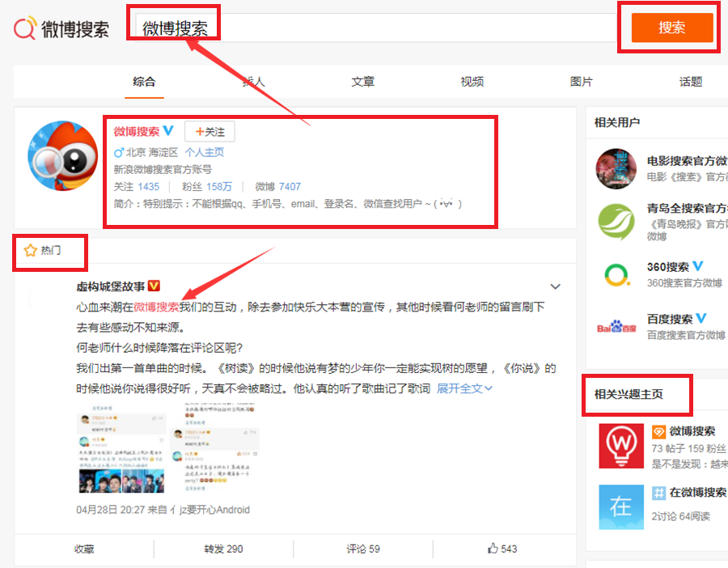This screenshot has width=728, height=568.
Task: Click the hashtag icon before 在微博搜索
Action: coord(658,493)
